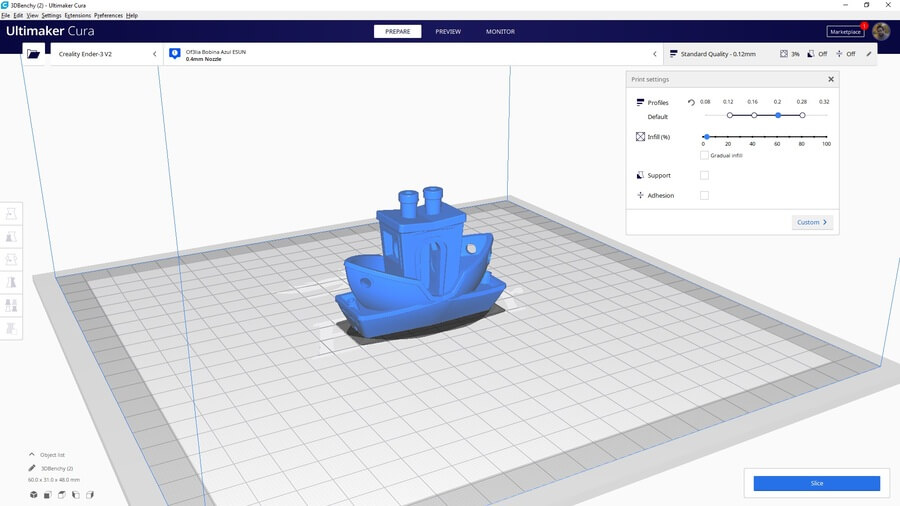The image size is (900, 506).
Task: Select the 0.16 layer height profile point
Action: [x=754, y=115]
